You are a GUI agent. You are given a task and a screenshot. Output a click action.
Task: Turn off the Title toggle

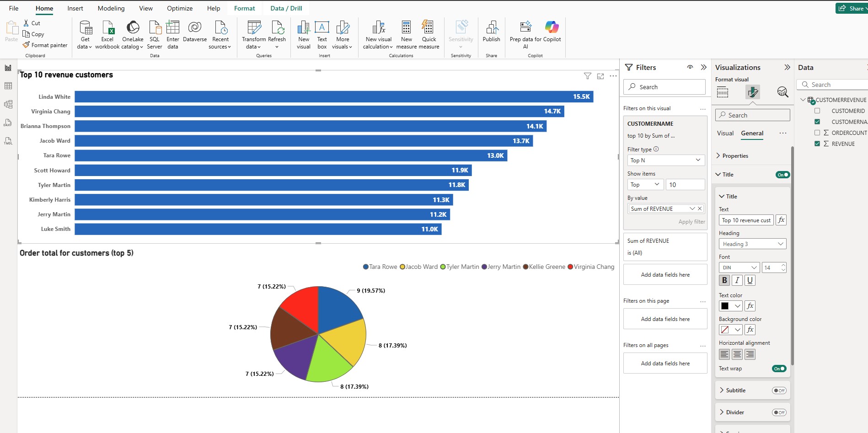tap(782, 175)
